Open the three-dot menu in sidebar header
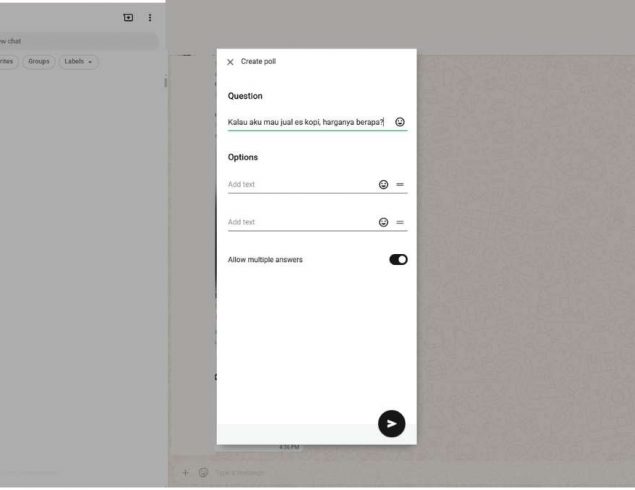635x490 pixels. [x=150, y=18]
